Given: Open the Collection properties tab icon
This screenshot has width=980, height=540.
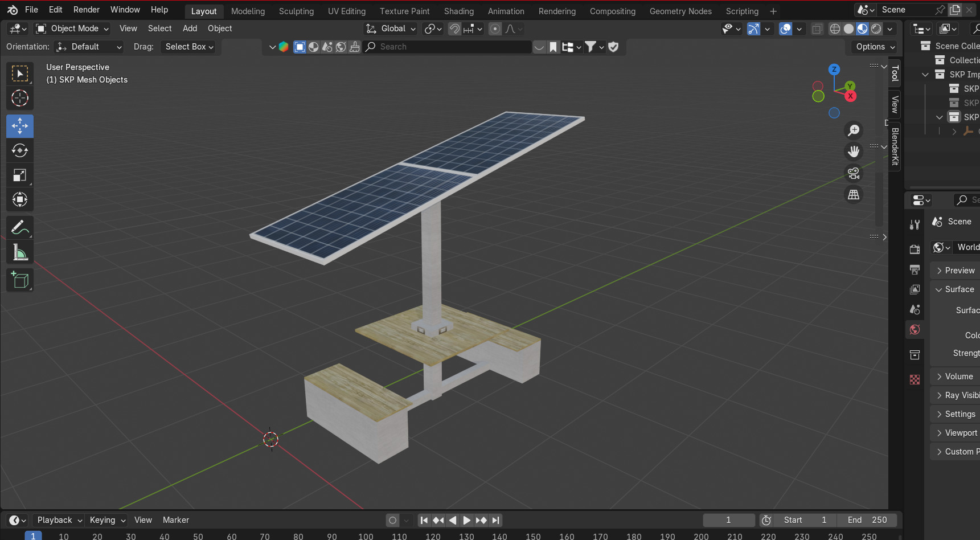Looking at the screenshot, I should [x=915, y=355].
